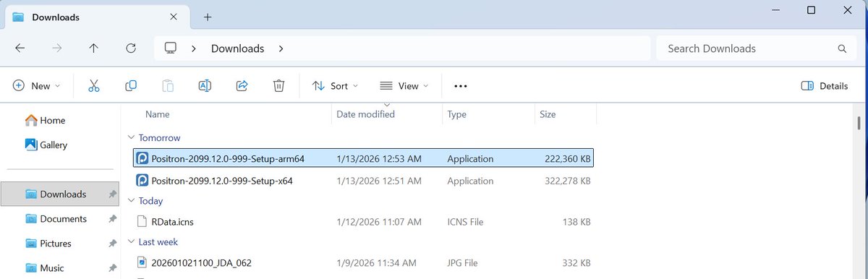Click the Positron x64 installer icon

pyautogui.click(x=142, y=180)
